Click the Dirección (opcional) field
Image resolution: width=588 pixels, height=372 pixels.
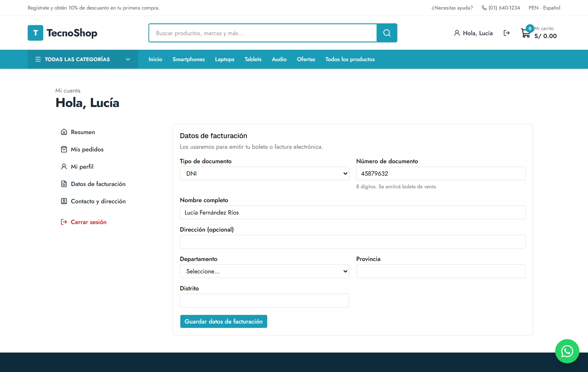coord(353,242)
